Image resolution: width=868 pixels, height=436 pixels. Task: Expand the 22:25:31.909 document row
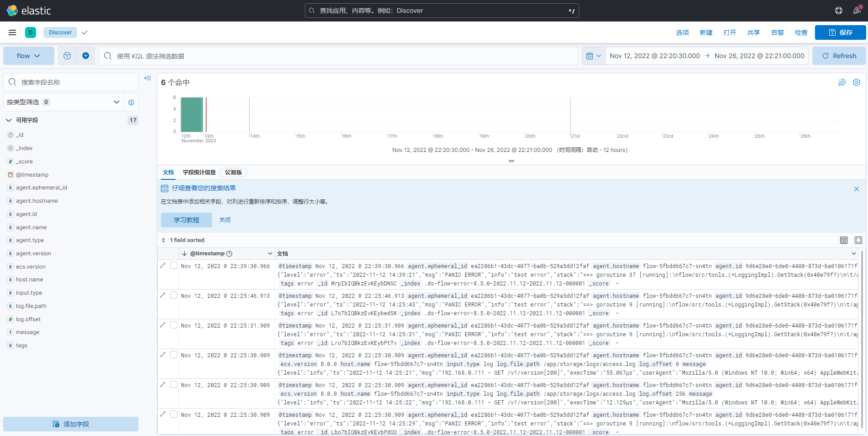click(x=163, y=325)
